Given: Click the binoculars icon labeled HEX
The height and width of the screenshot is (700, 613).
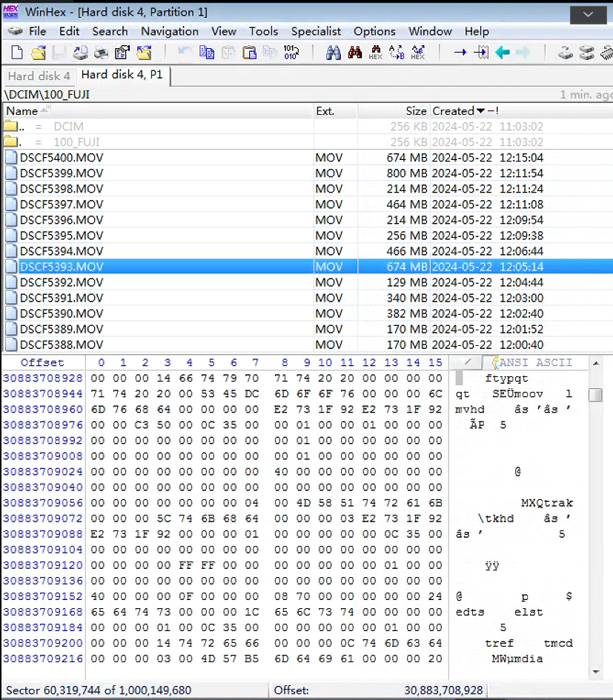Looking at the screenshot, I should (376, 53).
